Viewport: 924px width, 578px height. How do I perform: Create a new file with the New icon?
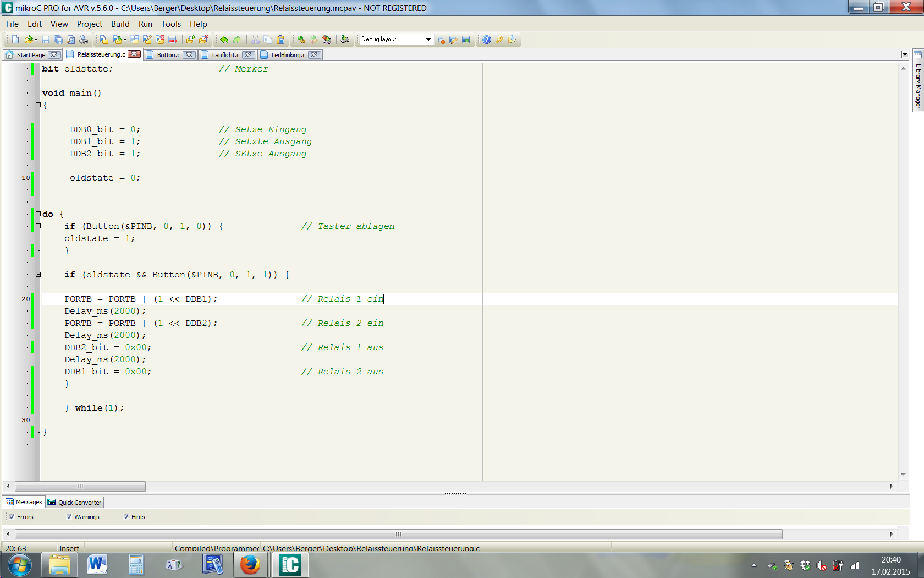click(x=15, y=40)
